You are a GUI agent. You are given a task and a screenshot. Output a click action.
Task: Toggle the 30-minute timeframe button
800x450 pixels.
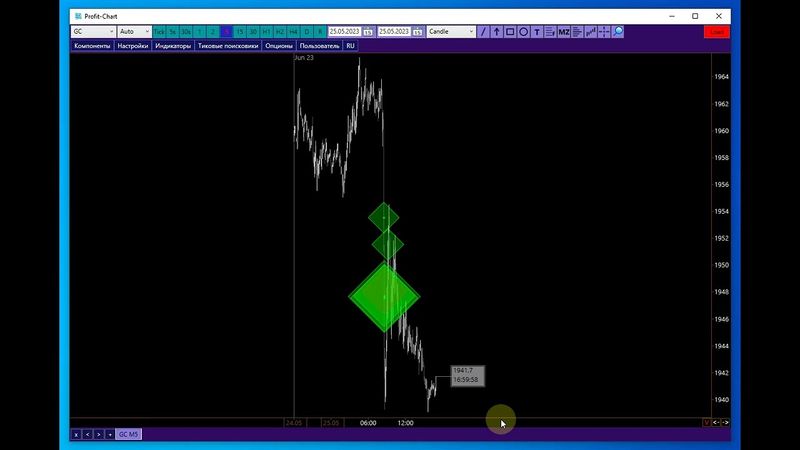coord(253,32)
